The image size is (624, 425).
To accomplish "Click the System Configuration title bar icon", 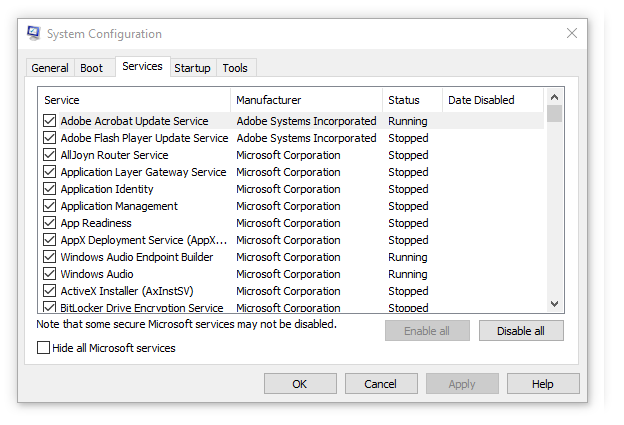I will (33, 33).
